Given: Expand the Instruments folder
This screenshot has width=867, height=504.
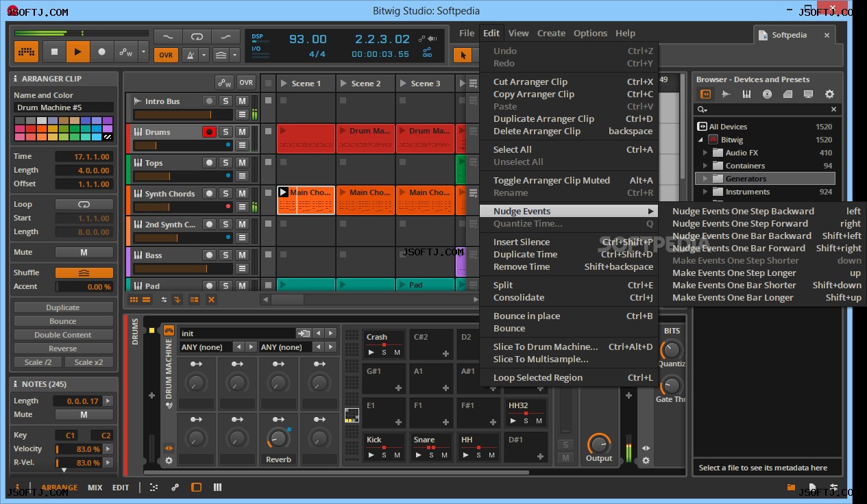Looking at the screenshot, I should click(x=705, y=192).
